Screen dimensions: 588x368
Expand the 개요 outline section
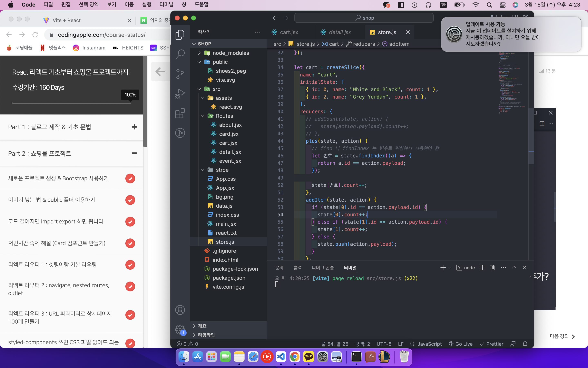click(228, 326)
